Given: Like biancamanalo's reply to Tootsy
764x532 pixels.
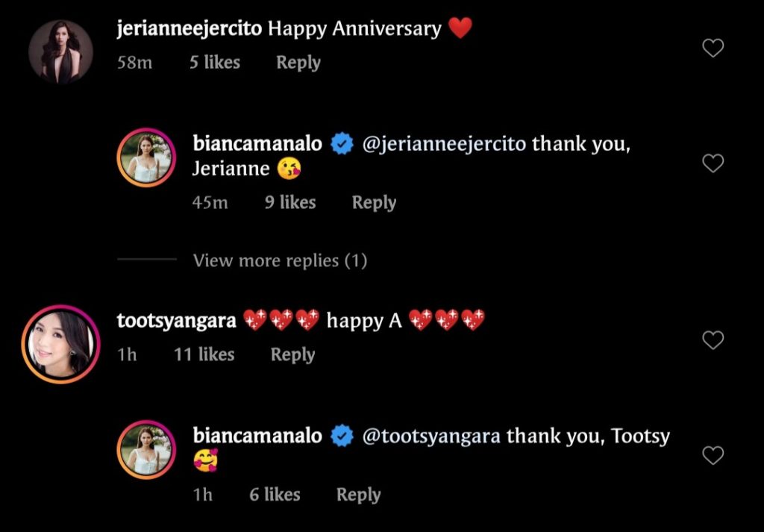Looking at the screenshot, I should tap(713, 455).
